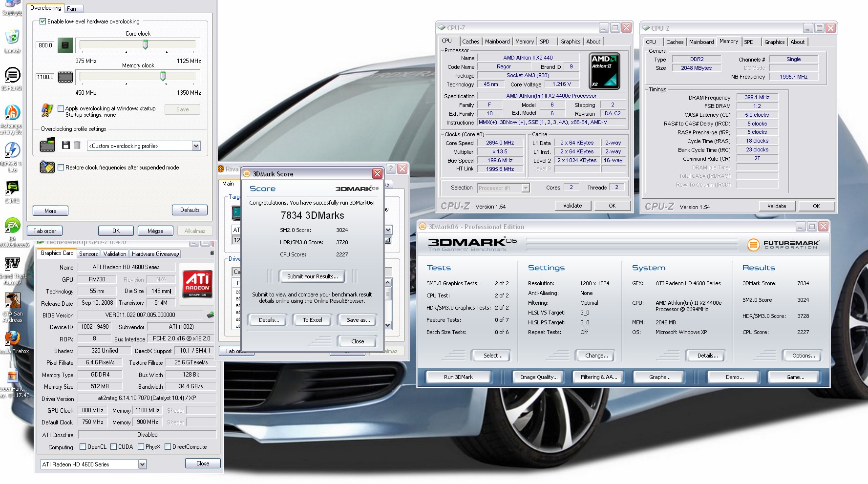Enable Apply overclocking at Windows startup
The height and width of the screenshot is (484, 868).
(x=61, y=108)
